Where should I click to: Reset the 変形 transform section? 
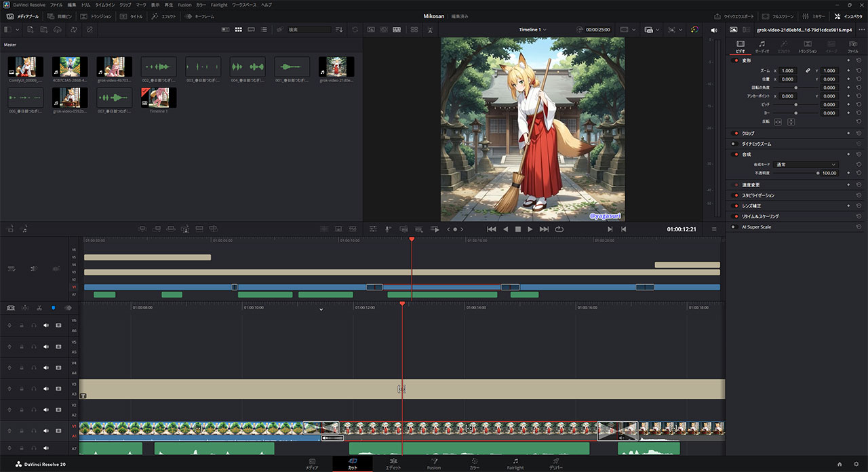[x=859, y=60]
